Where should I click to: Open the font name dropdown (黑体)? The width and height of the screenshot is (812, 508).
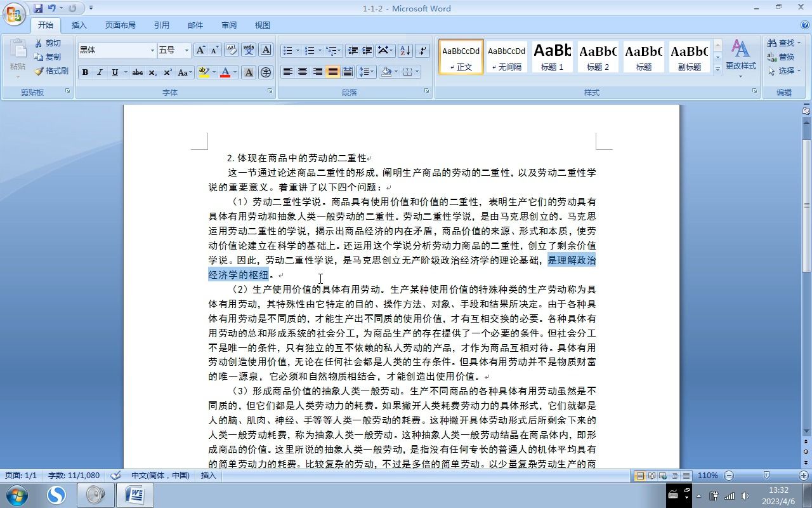tap(152, 50)
